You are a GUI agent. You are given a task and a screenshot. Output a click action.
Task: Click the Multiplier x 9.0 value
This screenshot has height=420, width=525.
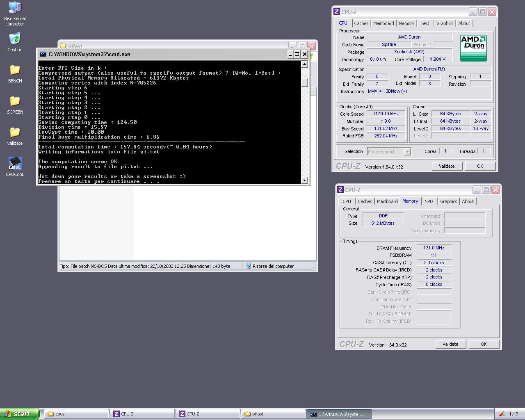tap(386, 121)
